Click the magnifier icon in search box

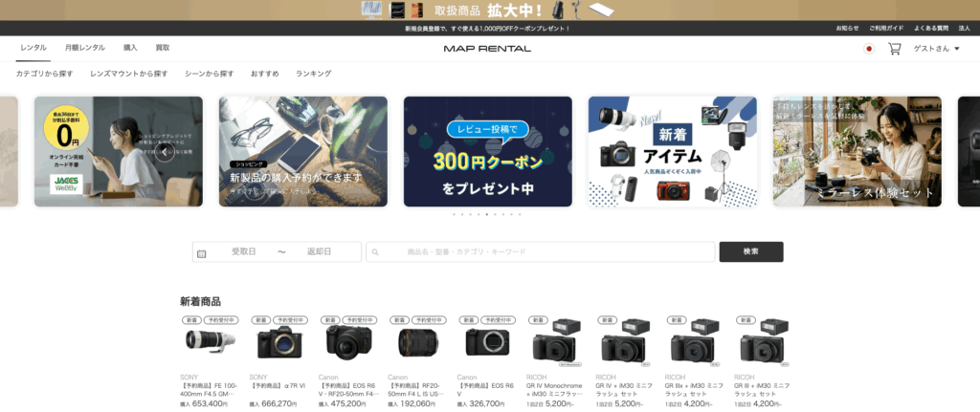pyautogui.click(x=375, y=252)
